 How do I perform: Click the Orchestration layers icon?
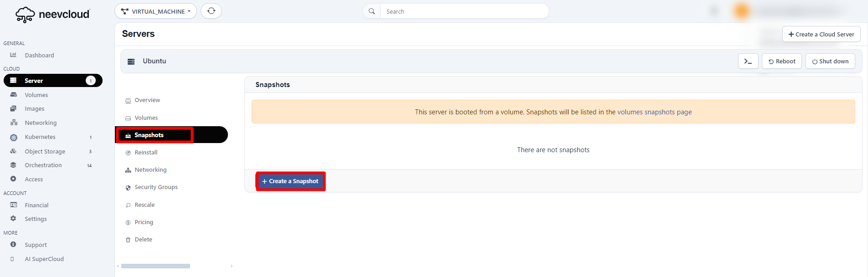click(x=14, y=165)
